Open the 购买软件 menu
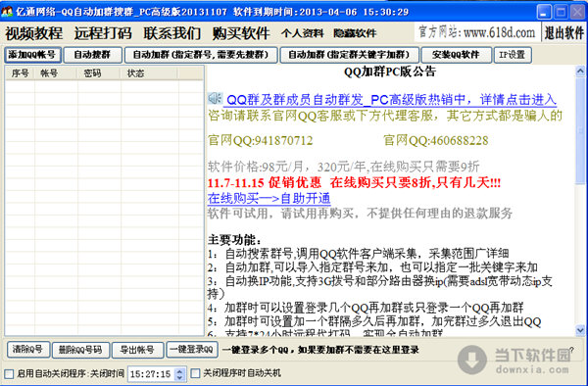This screenshot has width=588, height=386. click(x=241, y=33)
